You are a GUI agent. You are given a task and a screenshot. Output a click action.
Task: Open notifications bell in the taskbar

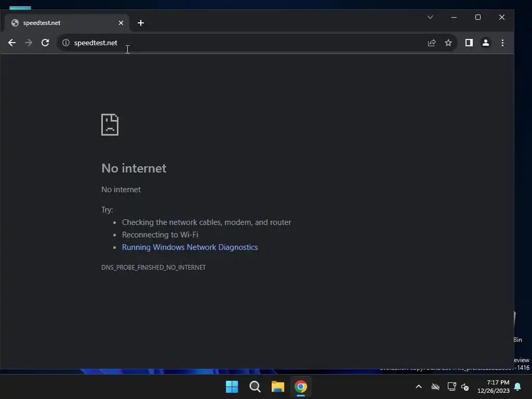(x=518, y=387)
